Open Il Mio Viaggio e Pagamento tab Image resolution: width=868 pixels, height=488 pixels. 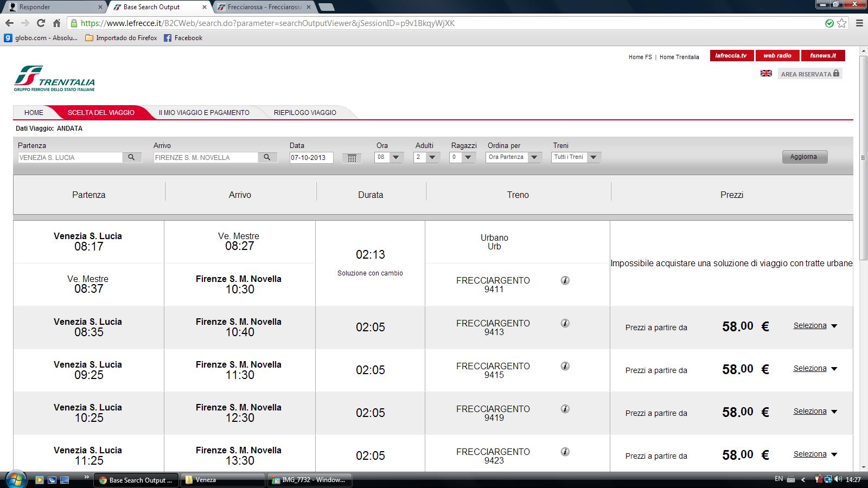204,112
